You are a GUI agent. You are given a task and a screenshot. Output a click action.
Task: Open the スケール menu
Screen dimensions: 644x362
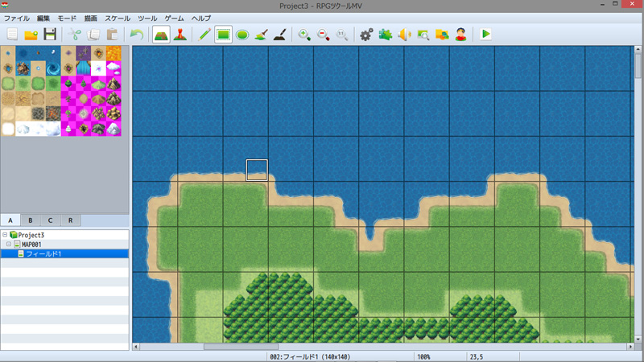coord(118,19)
